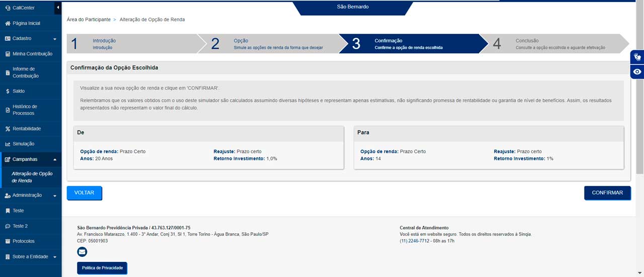Click the Página Inicial home icon

point(8,23)
